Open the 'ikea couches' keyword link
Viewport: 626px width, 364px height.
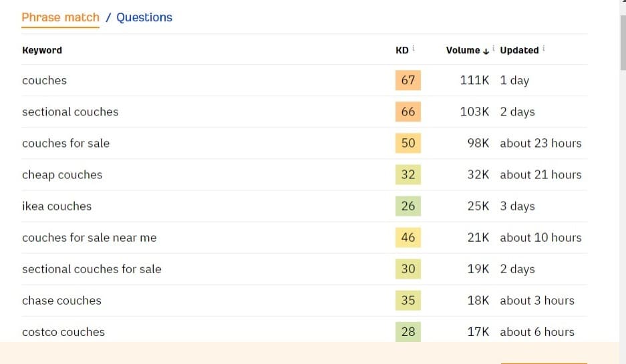57,206
